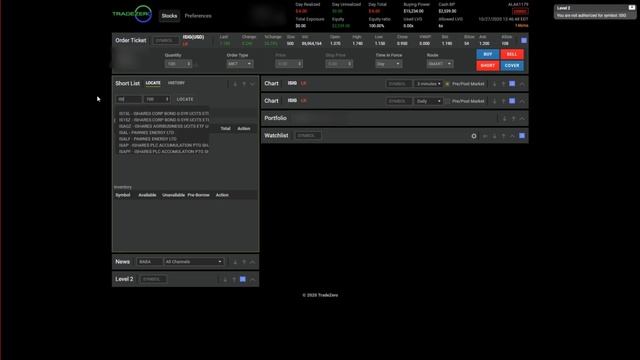
Task: Collapse the Short List panel
Action: click(252, 84)
